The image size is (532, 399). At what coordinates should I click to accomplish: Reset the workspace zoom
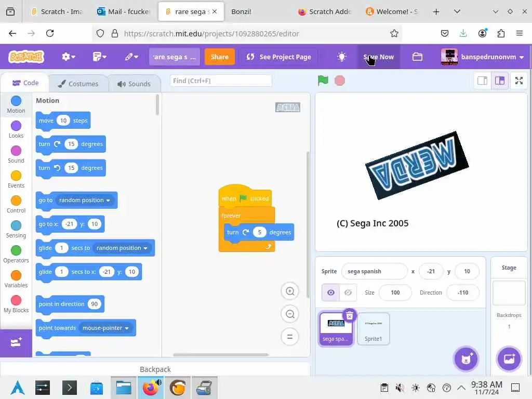click(290, 337)
